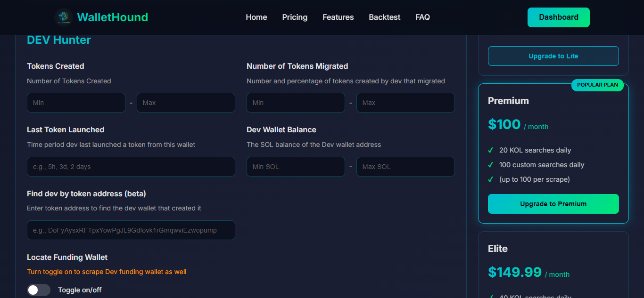
Task: Click the WalletHound logo icon
Action: coord(64,17)
